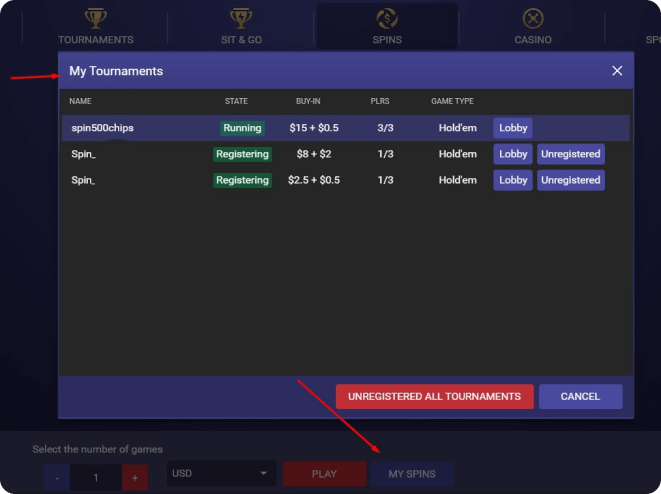Viewport: 661px width, 494px height.
Task: Sort tournaments by Buy-In column header
Action: click(x=309, y=101)
